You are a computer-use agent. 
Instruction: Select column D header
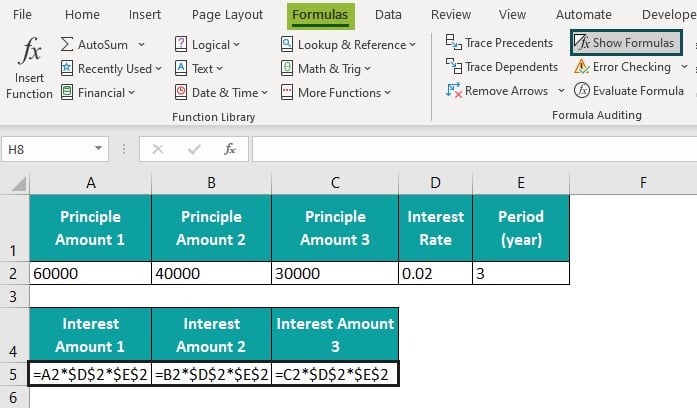(x=436, y=183)
